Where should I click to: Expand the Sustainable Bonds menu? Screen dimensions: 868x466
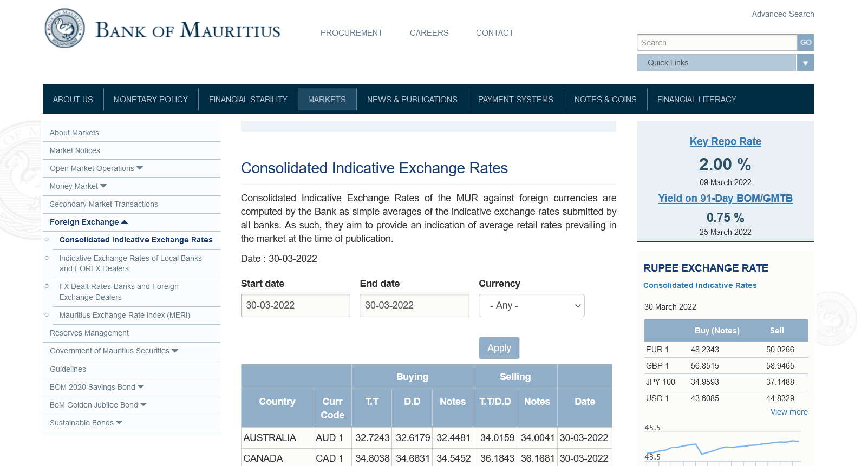[119, 423]
